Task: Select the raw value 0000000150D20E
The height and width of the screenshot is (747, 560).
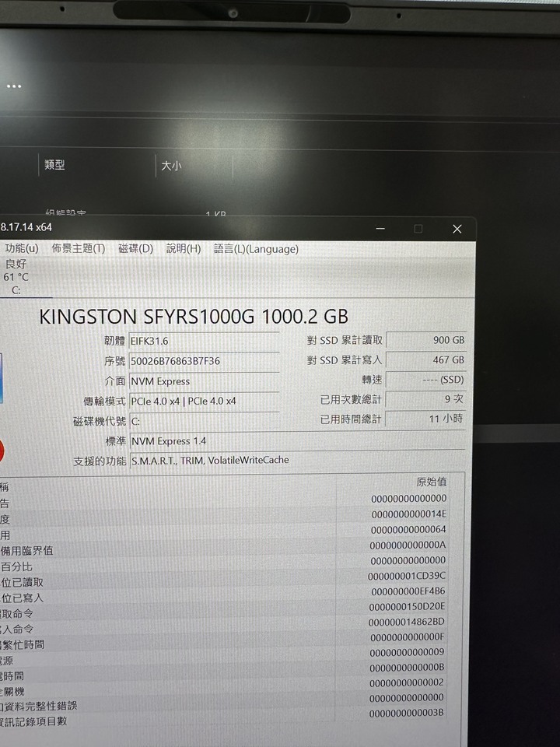Action: tap(407, 606)
